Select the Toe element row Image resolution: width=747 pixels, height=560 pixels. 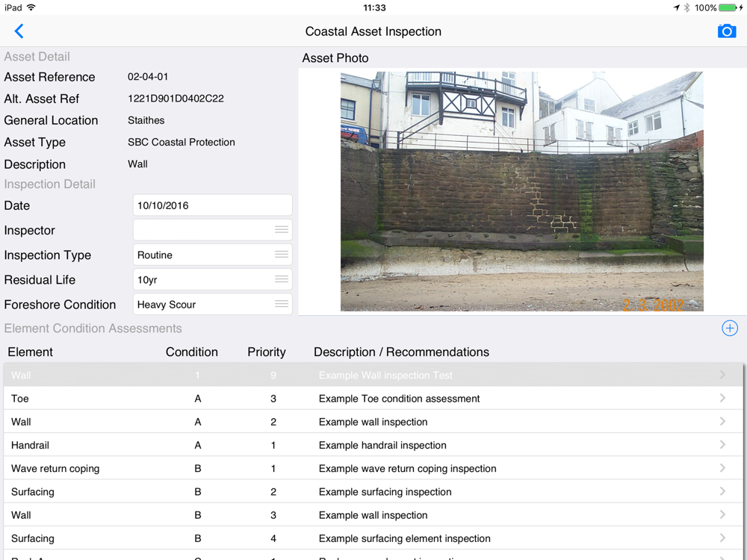point(373,398)
